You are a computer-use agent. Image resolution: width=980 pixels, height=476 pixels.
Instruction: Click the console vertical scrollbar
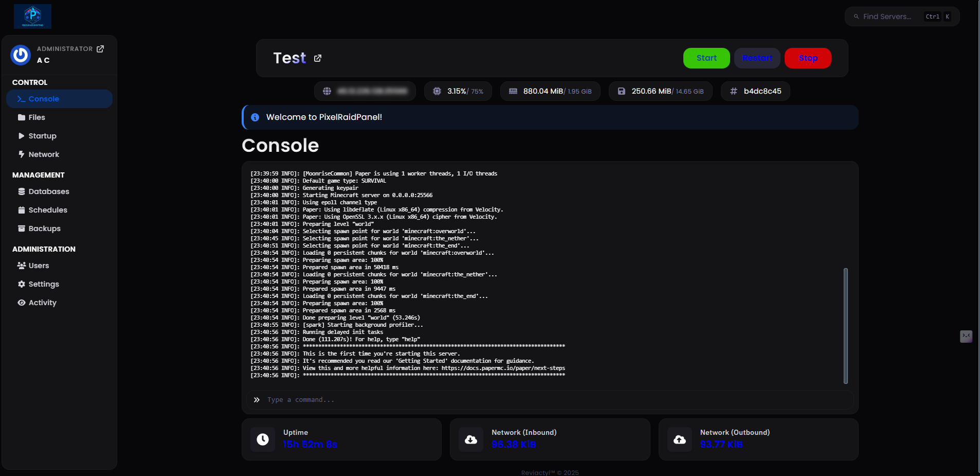845,325
